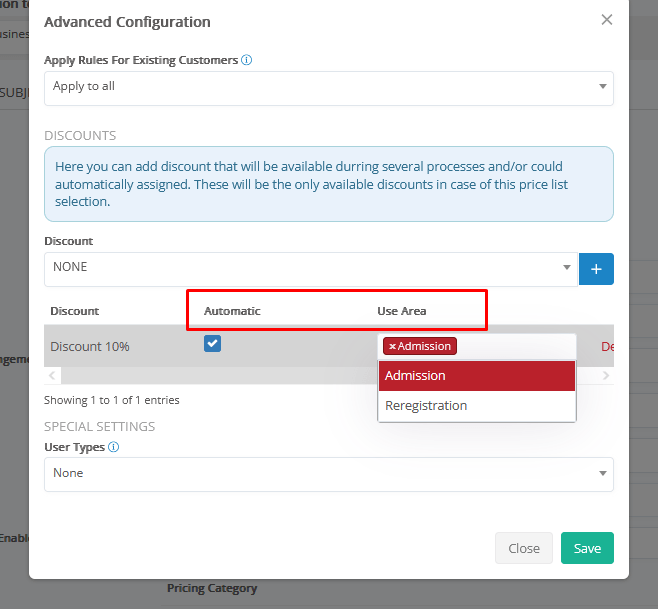Close the Advanced Configuration dialog with X

(606, 20)
